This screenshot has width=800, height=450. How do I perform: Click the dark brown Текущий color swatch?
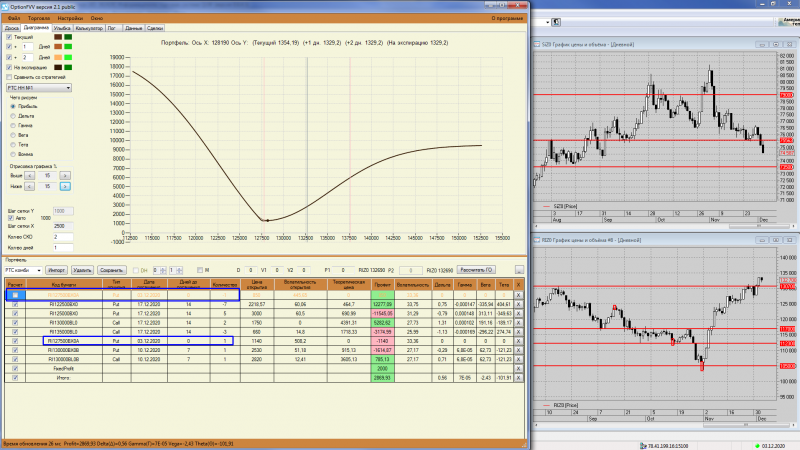[x=58, y=37]
